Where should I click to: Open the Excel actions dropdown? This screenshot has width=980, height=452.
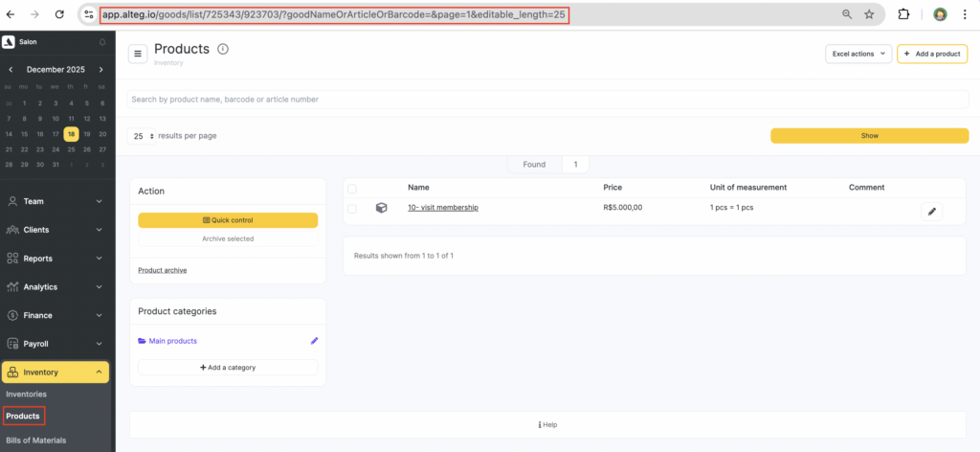pyautogui.click(x=858, y=54)
